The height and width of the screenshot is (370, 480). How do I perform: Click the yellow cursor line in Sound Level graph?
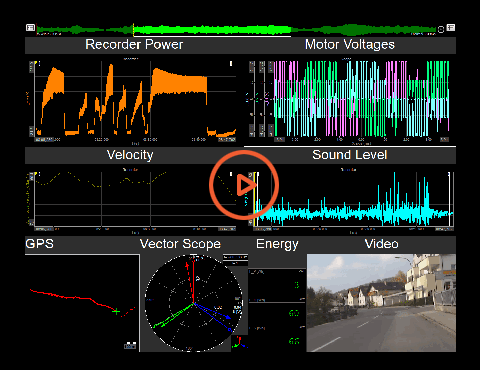click(254, 200)
